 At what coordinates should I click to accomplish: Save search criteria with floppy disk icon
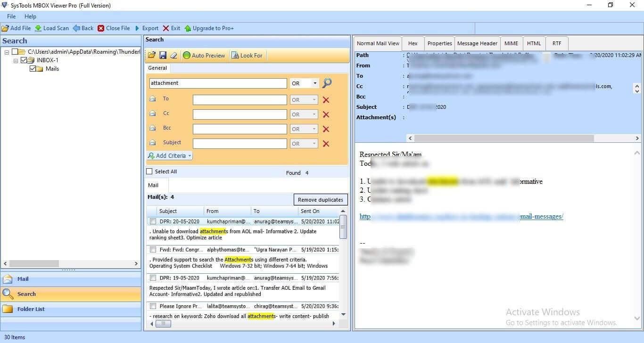163,55
